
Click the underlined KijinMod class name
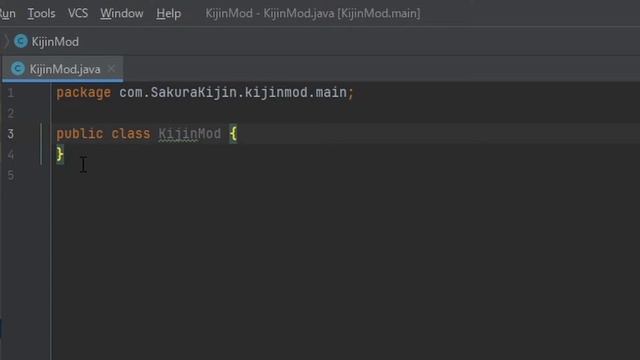189,134
